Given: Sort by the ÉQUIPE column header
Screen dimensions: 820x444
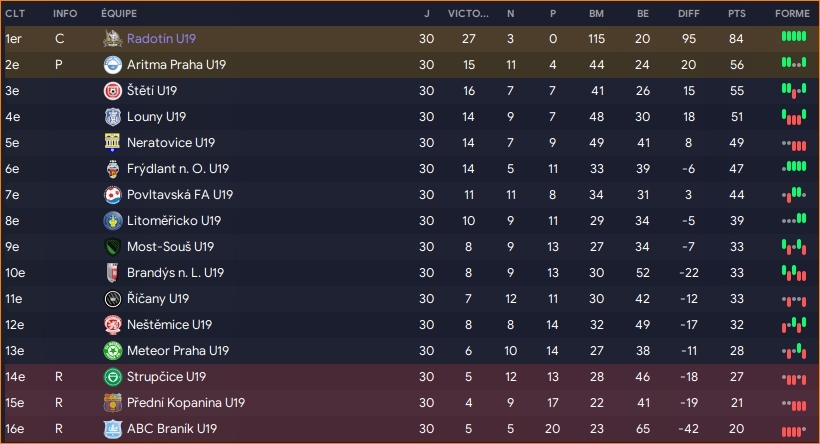Looking at the screenshot, I should [x=119, y=14].
